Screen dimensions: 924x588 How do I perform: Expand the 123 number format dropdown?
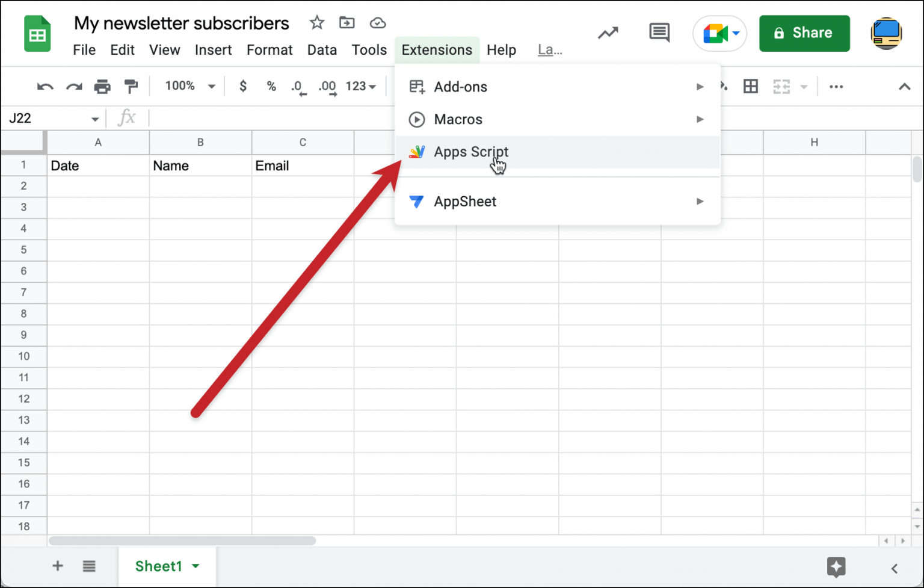360,86
